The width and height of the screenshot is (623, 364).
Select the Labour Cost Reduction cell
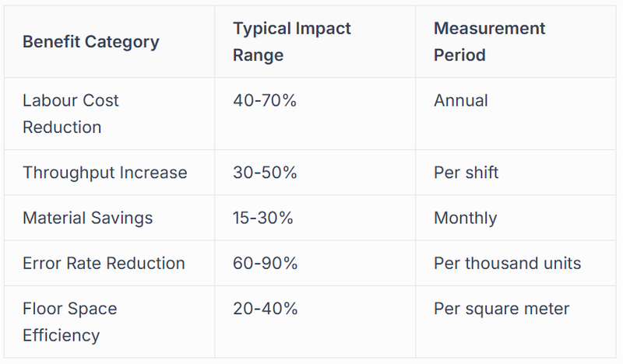pos(71,114)
